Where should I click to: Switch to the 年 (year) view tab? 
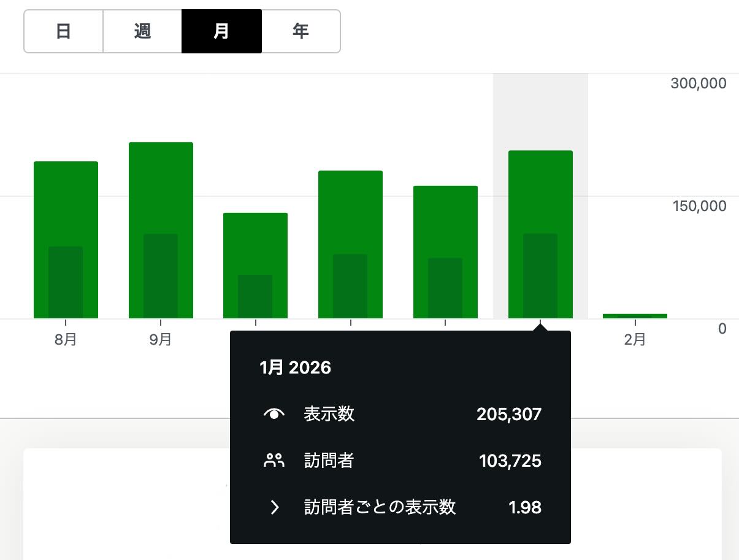(x=301, y=31)
